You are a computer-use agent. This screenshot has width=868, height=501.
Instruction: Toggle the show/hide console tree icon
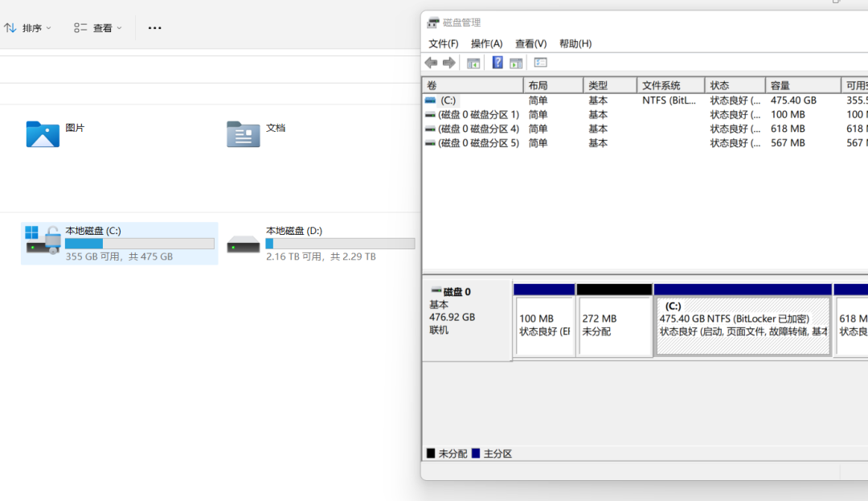point(473,63)
